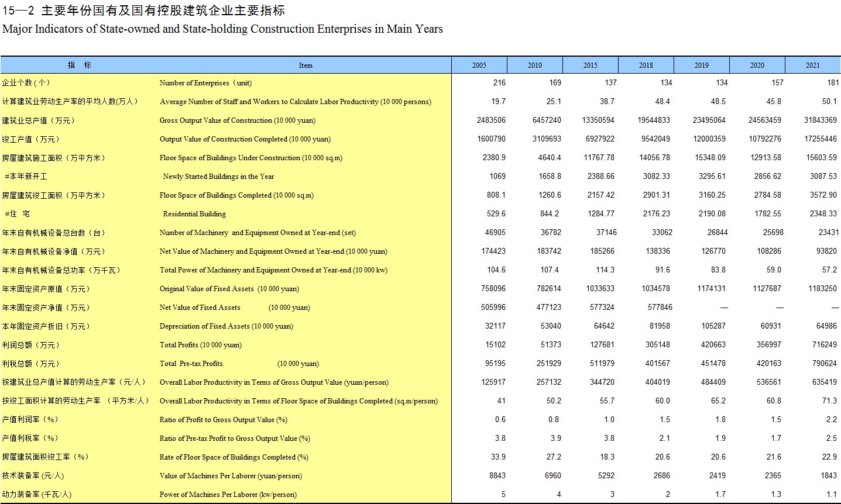Click the '指 标' header cell
The height and width of the screenshot is (504, 841).
pos(80,65)
